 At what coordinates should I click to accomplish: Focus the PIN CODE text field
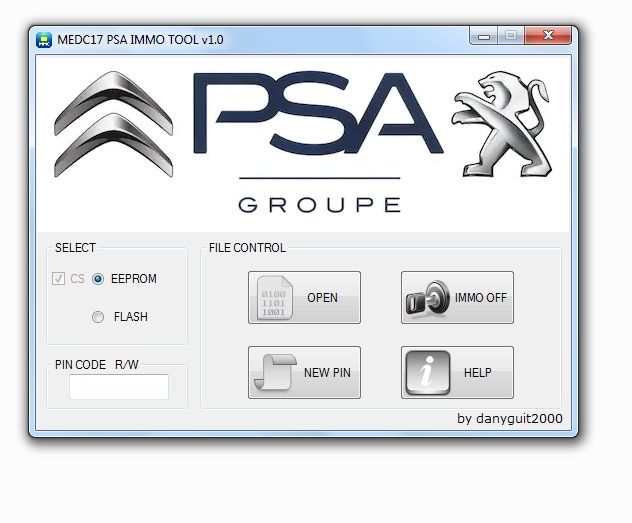pyautogui.click(x=118, y=387)
